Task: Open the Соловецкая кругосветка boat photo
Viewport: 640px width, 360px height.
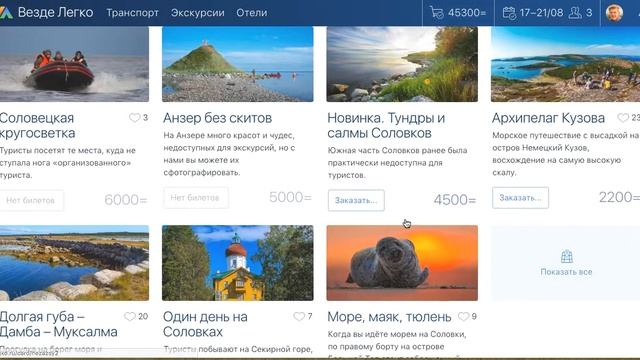Action: point(74,64)
